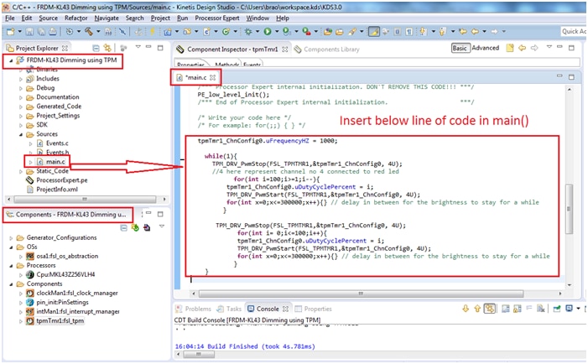Expand Generator_Configurations node
The image size is (588, 364).
12,238
